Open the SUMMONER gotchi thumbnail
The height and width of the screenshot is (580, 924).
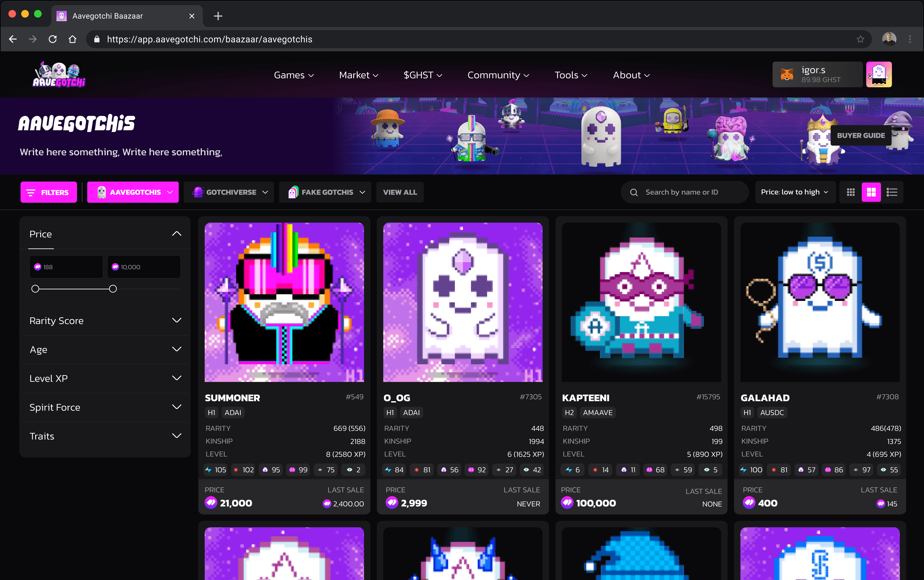[284, 302]
